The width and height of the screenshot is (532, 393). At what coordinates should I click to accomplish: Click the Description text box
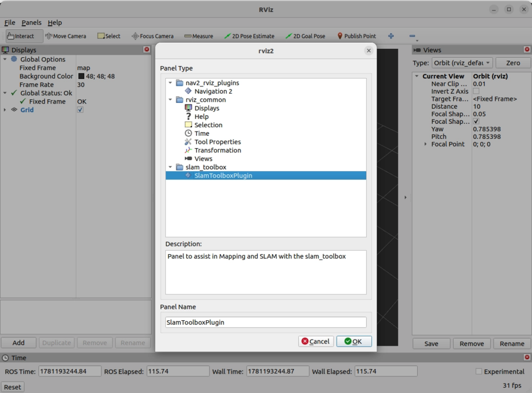[265, 272]
